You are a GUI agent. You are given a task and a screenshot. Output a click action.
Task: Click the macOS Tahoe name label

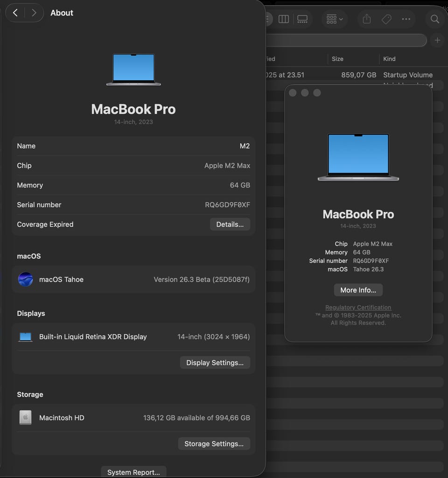tap(61, 279)
